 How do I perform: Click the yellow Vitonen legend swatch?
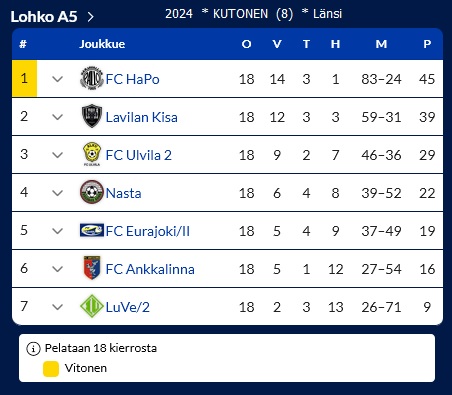tap(51, 369)
